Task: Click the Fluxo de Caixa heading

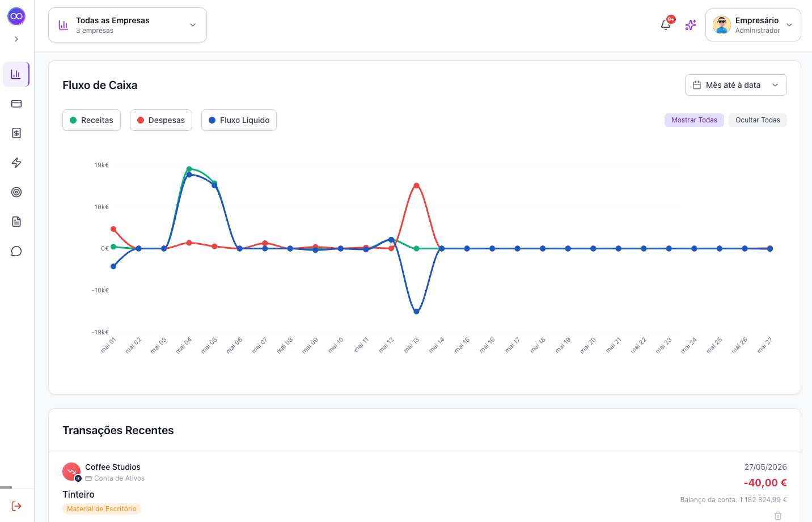Action: (100, 85)
